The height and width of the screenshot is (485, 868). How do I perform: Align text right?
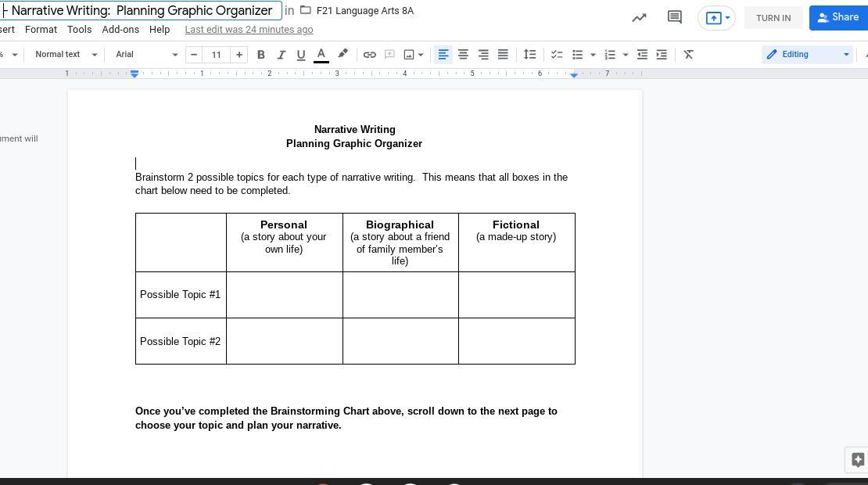[x=483, y=54]
